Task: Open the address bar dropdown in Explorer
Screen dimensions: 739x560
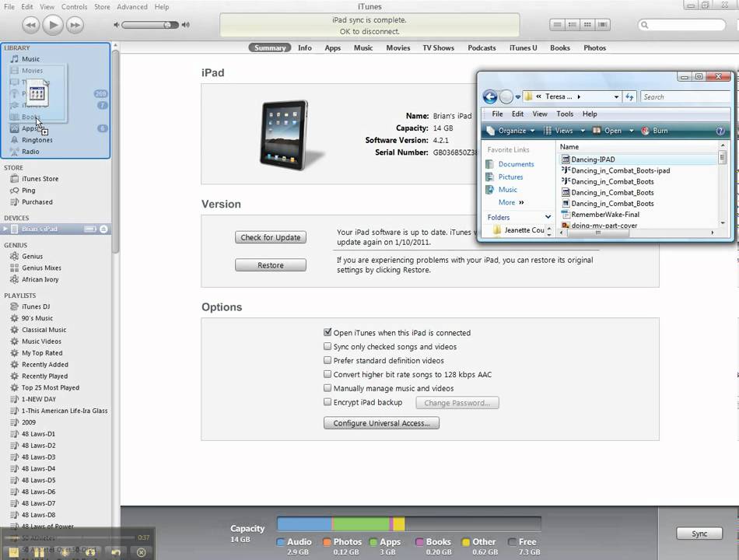Action: pyautogui.click(x=616, y=96)
